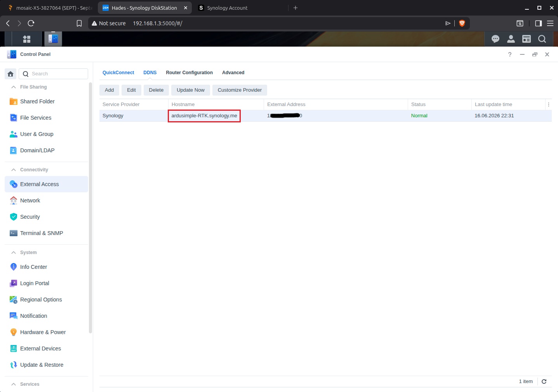Click the User & Group icon

13,134
